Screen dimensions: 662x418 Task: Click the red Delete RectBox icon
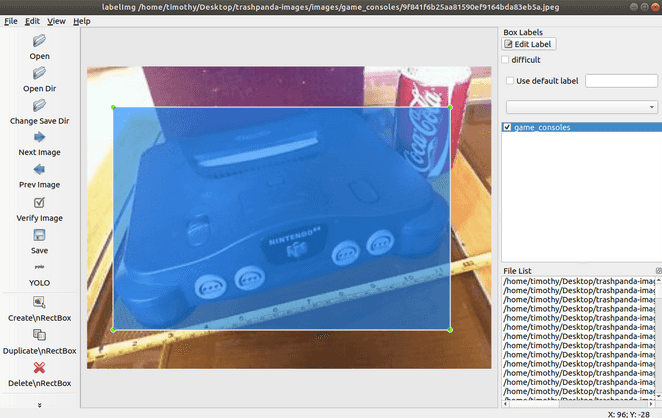(x=39, y=368)
